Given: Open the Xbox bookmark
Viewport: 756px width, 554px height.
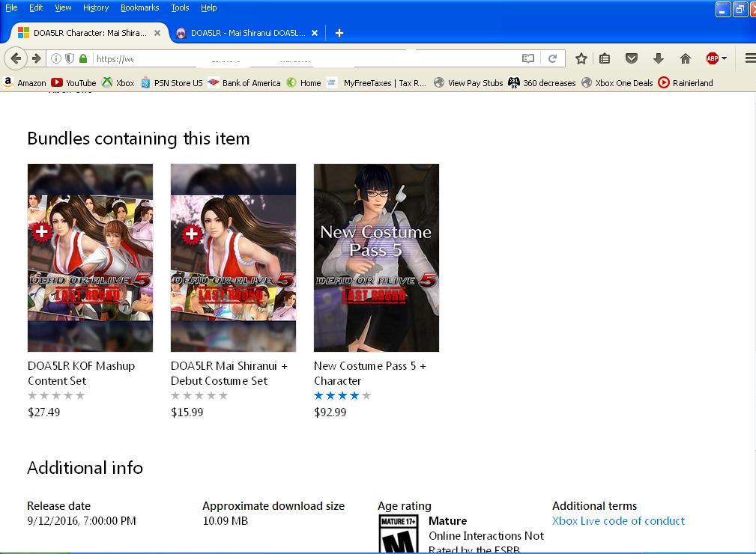Looking at the screenshot, I should [118, 83].
